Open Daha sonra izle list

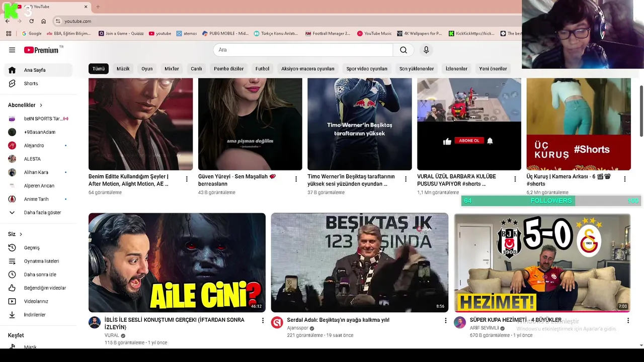tap(38, 275)
